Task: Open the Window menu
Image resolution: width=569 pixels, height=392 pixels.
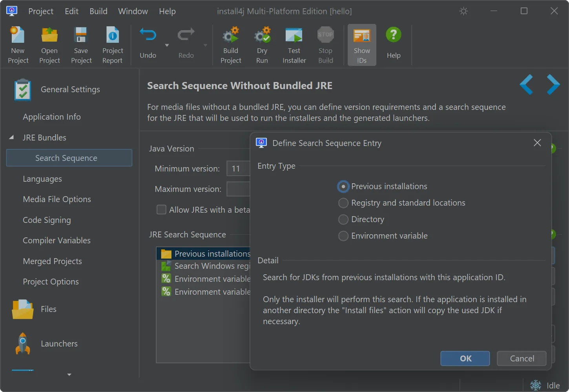Action: point(133,11)
